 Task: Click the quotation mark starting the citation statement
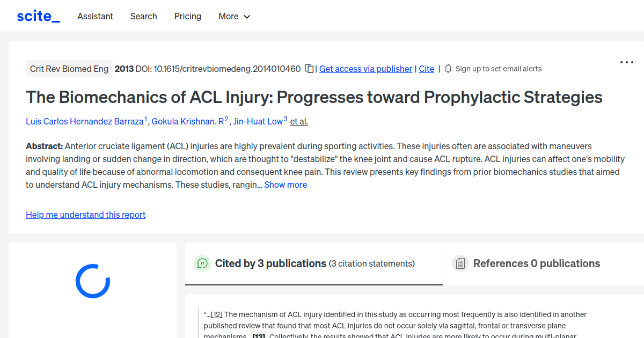pos(206,314)
